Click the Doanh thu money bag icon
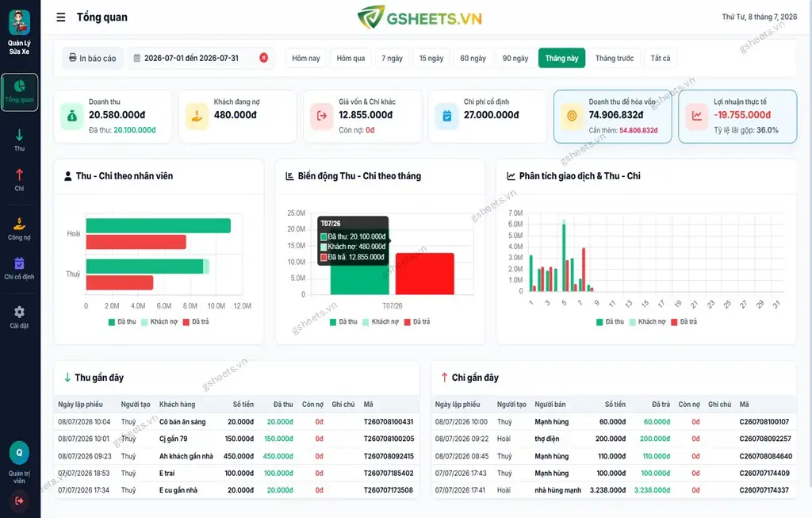Screen dimensions: 812x518 tap(72, 116)
